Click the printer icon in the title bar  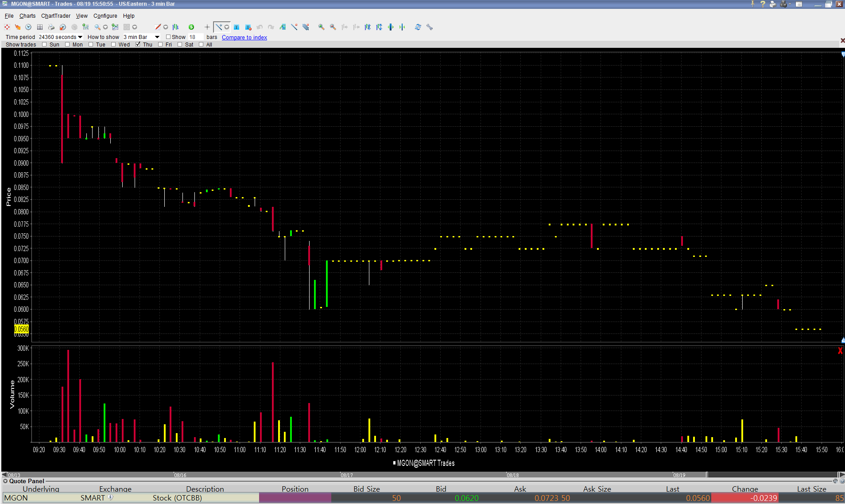pyautogui.click(x=773, y=4)
